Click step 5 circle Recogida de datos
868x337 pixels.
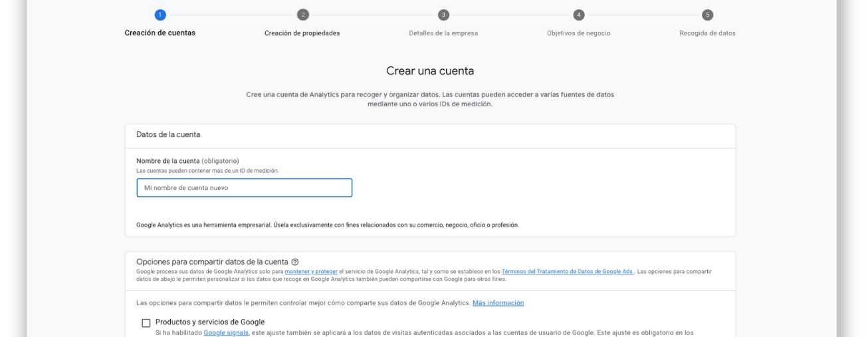tap(708, 15)
